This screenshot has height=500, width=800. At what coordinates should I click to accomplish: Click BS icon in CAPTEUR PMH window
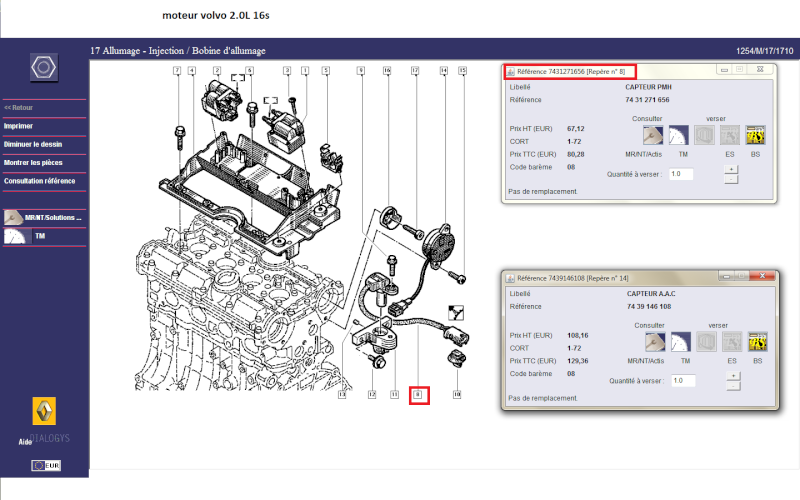point(756,136)
